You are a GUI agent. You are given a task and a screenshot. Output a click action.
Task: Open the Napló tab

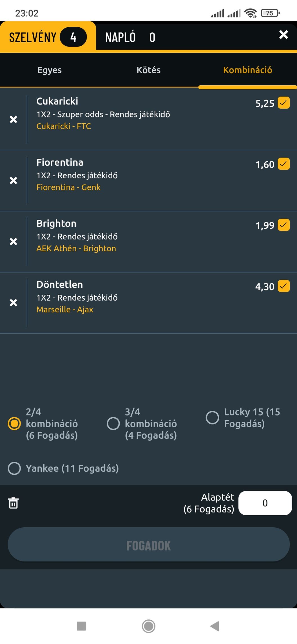(x=130, y=37)
